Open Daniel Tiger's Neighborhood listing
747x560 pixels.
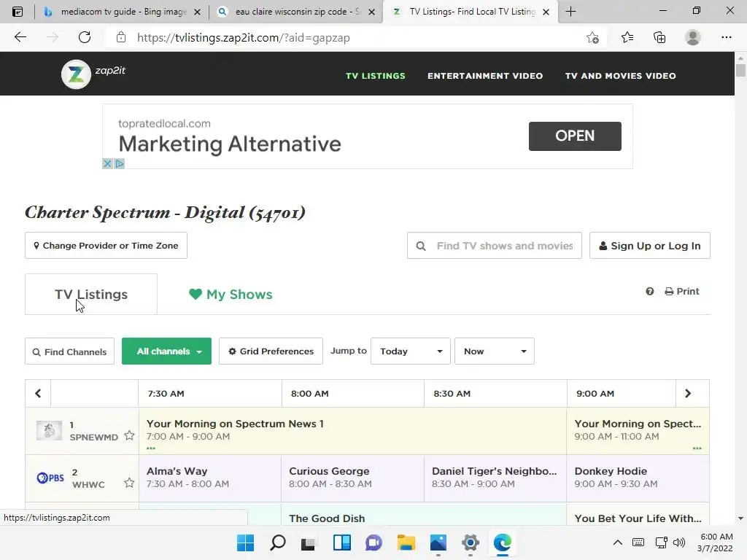pyautogui.click(x=495, y=478)
